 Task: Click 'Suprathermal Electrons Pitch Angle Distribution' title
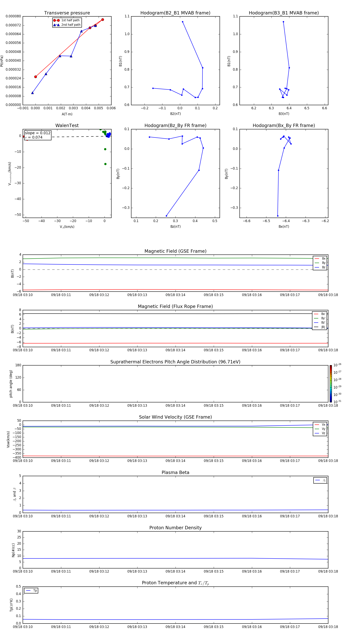click(175, 362)
